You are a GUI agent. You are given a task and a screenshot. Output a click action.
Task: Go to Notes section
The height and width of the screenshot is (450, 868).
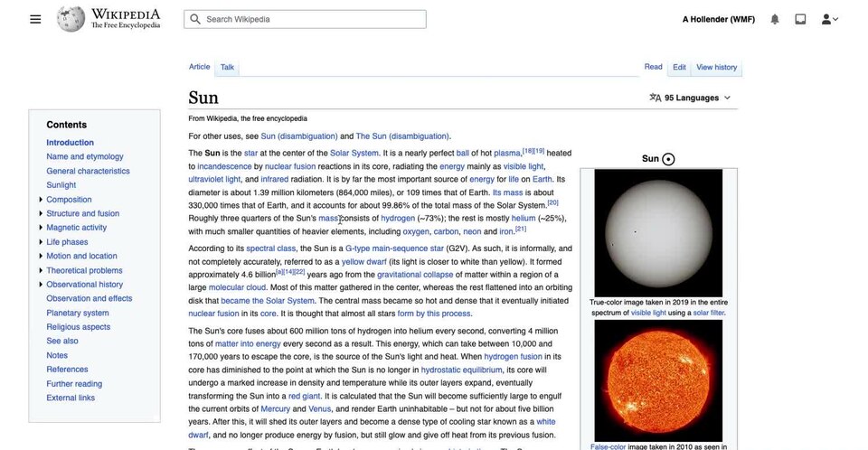[x=57, y=355]
